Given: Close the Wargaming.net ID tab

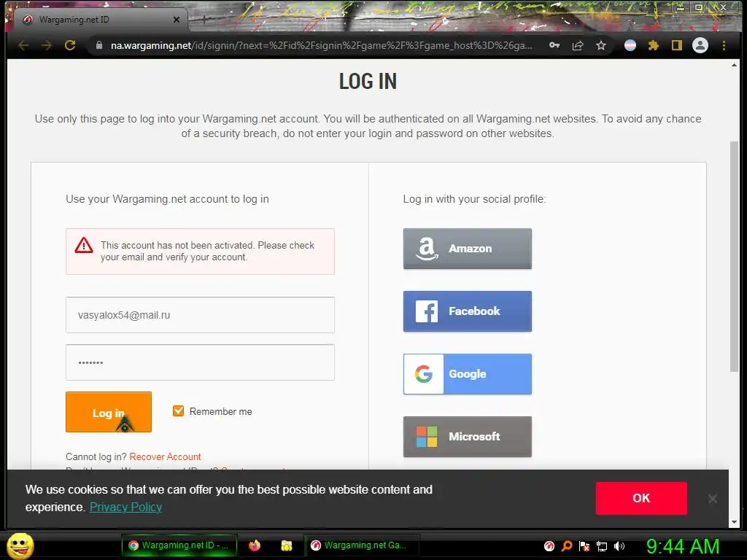Looking at the screenshot, I should [177, 20].
